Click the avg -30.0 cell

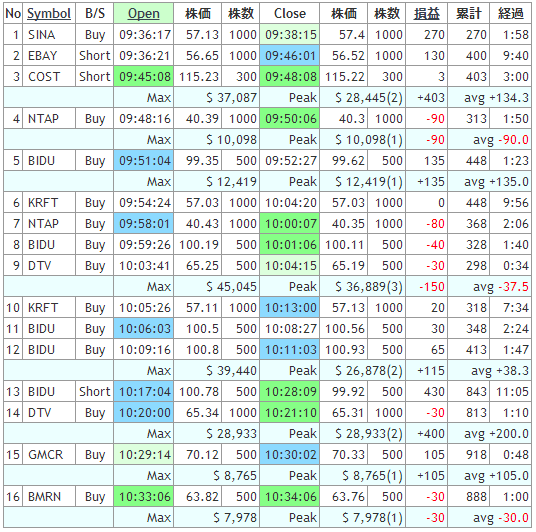pos(489,518)
